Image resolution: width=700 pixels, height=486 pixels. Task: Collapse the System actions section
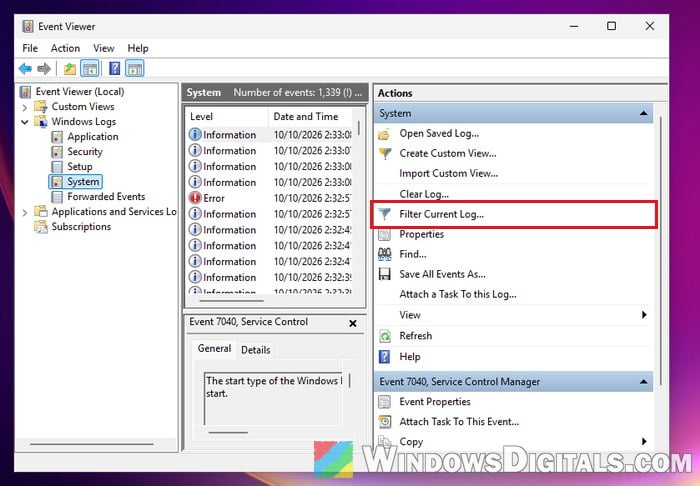click(643, 113)
